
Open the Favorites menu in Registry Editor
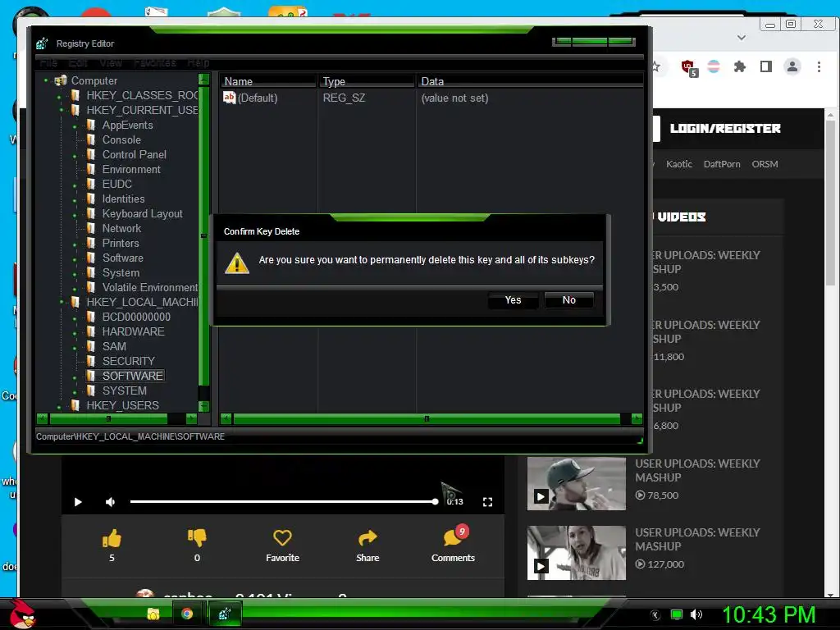point(155,62)
